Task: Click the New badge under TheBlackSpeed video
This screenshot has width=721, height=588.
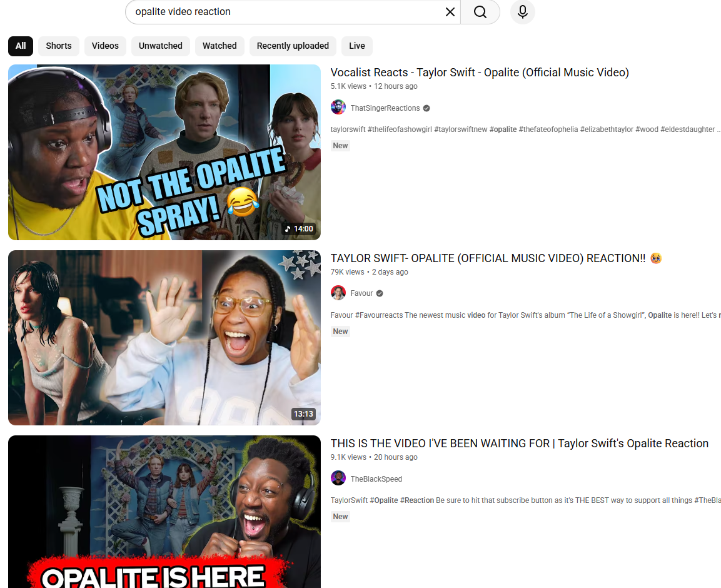Action: pyautogui.click(x=340, y=517)
